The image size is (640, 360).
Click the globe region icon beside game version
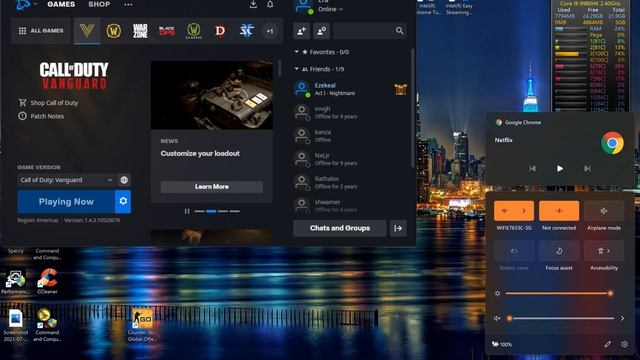[124, 180]
